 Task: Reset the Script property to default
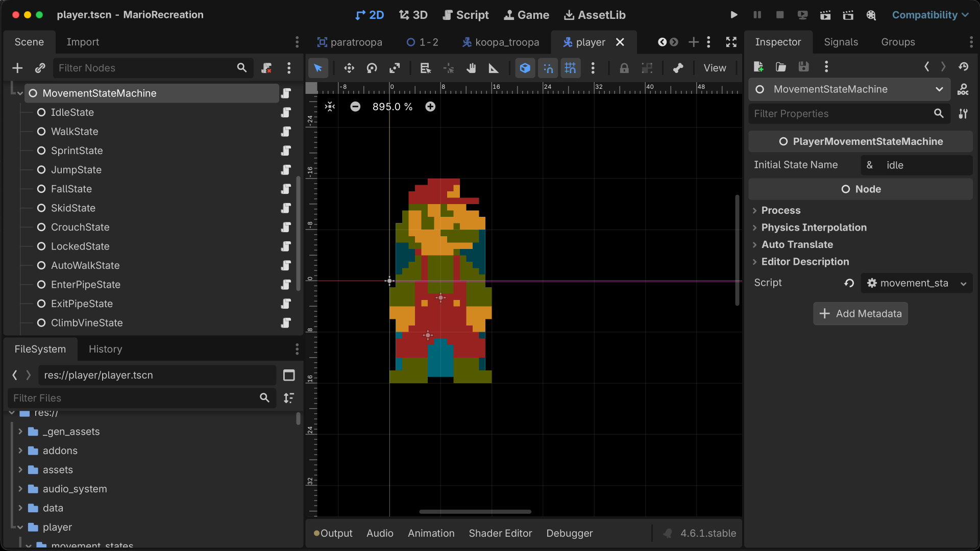pyautogui.click(x=849, y=283)
